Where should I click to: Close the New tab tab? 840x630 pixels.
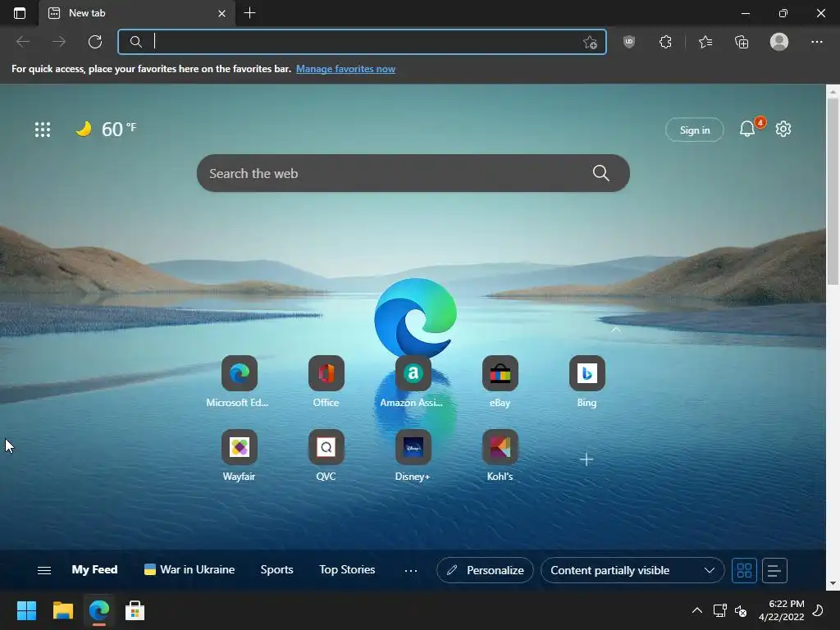pos(221,13)
